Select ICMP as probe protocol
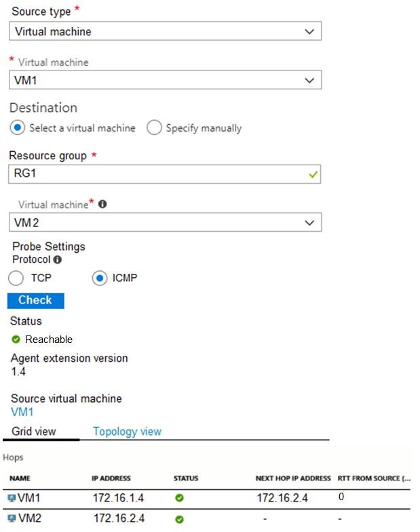The width and height of the screenshot is (420, 532). coord(100,278)
